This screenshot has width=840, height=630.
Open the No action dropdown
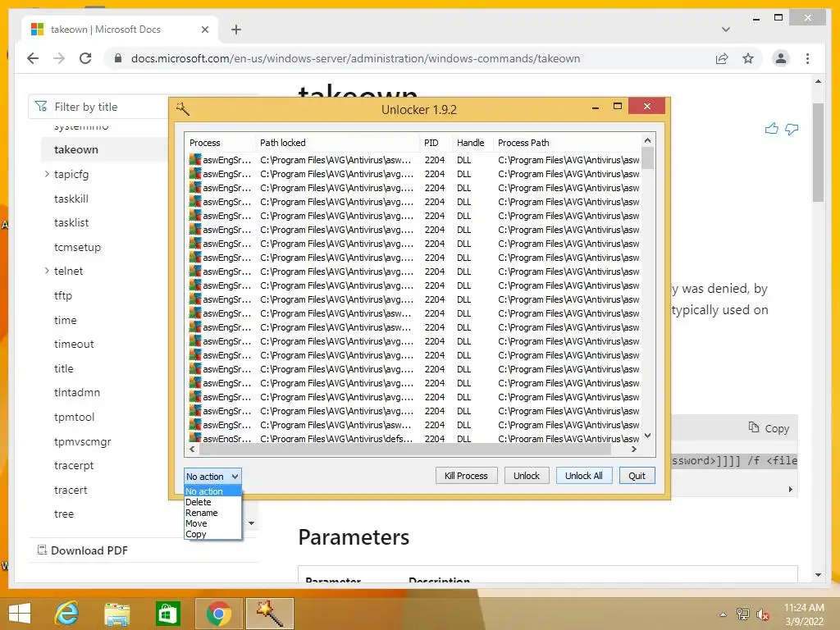click(212, 477)
